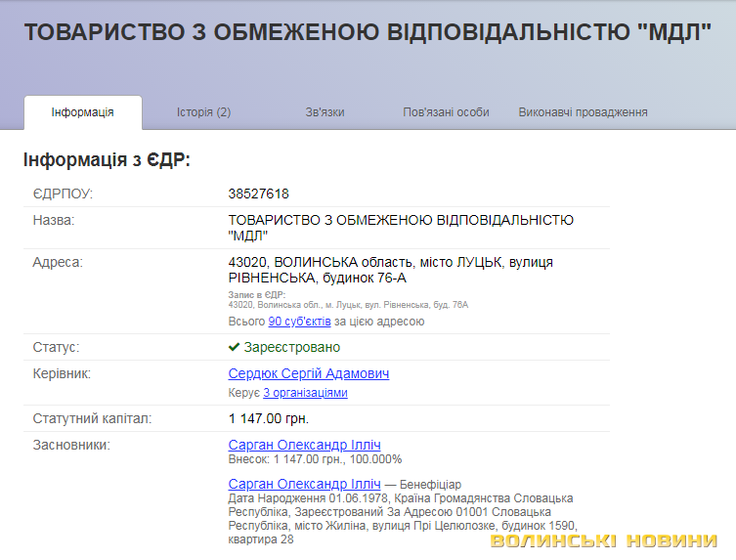Go to the Пов'язані особи tab
Image resolution: width=736 pixels, height=560 pixels.
coord(446,112)
